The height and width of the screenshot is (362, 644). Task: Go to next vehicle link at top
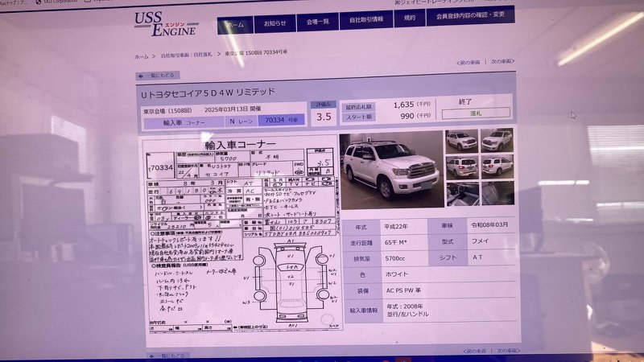tap(502, 62)
